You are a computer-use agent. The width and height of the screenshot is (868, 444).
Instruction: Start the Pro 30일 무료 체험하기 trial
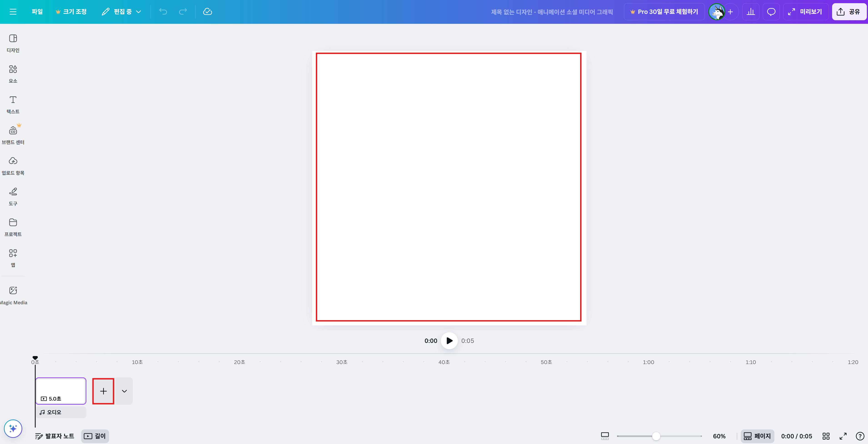(664, 12)
